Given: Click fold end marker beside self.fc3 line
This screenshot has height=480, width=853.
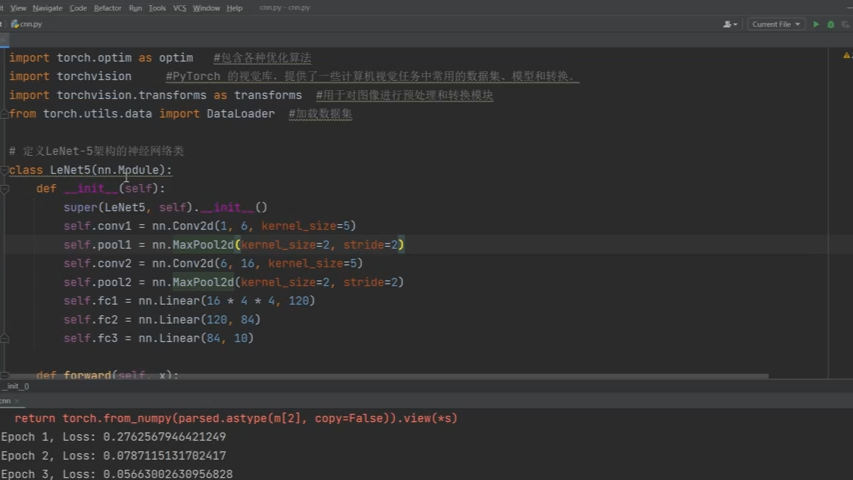Looking at the screenshot, I should point(4,339).
